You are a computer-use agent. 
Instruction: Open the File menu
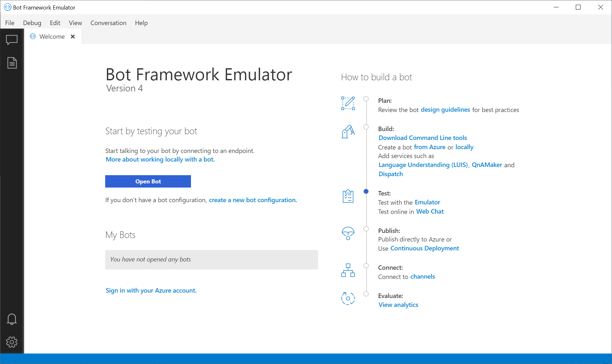point(10,23)
